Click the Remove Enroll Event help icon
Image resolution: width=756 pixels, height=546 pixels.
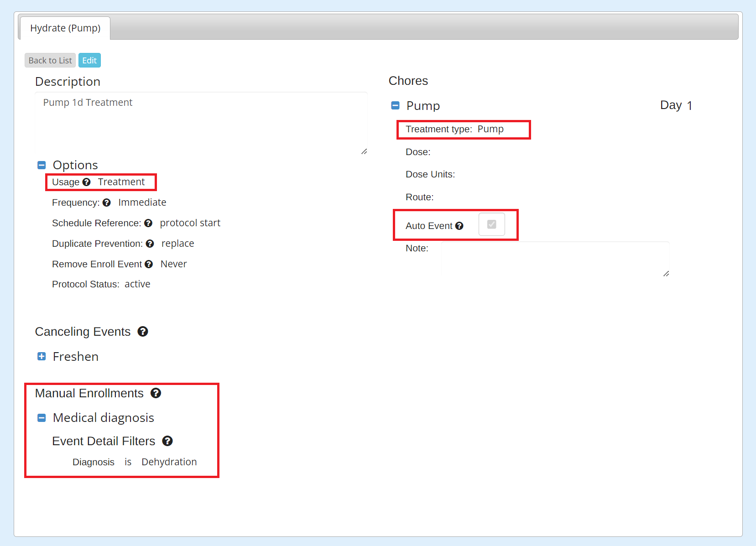[x=149, y=264]
